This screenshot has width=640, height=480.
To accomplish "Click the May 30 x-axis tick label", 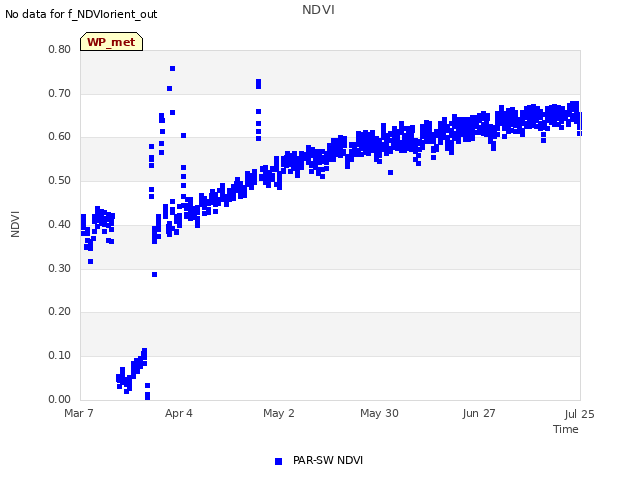I will 379,413.
